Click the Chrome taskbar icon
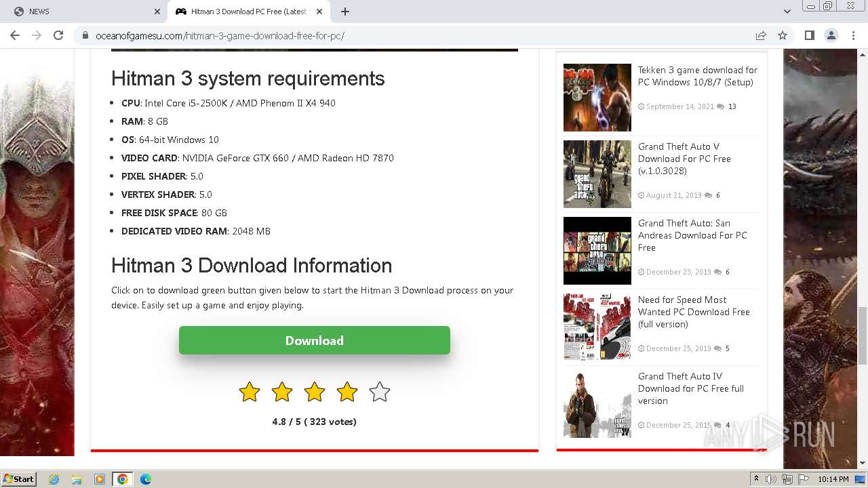 pyautogui.click(x=123, y=479)
